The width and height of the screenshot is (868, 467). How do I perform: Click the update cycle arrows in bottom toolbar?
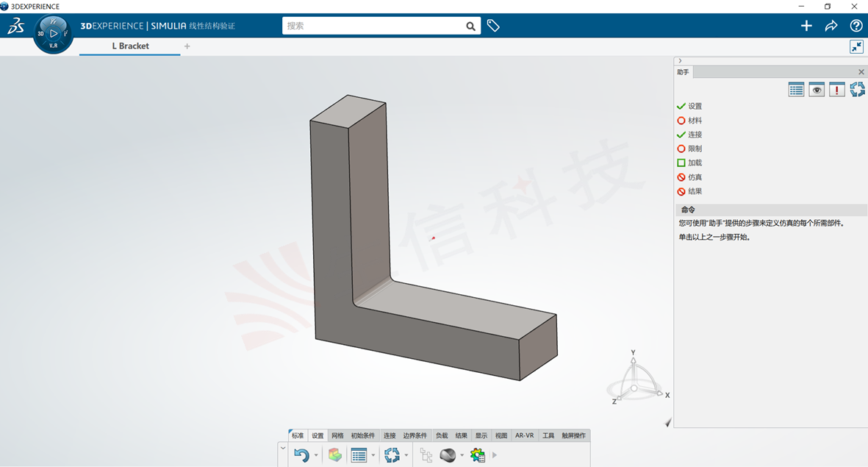pos(392,455)
